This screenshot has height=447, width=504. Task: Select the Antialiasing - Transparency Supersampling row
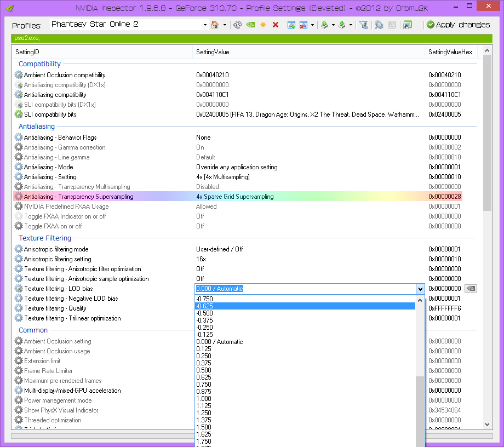point(237,197)
